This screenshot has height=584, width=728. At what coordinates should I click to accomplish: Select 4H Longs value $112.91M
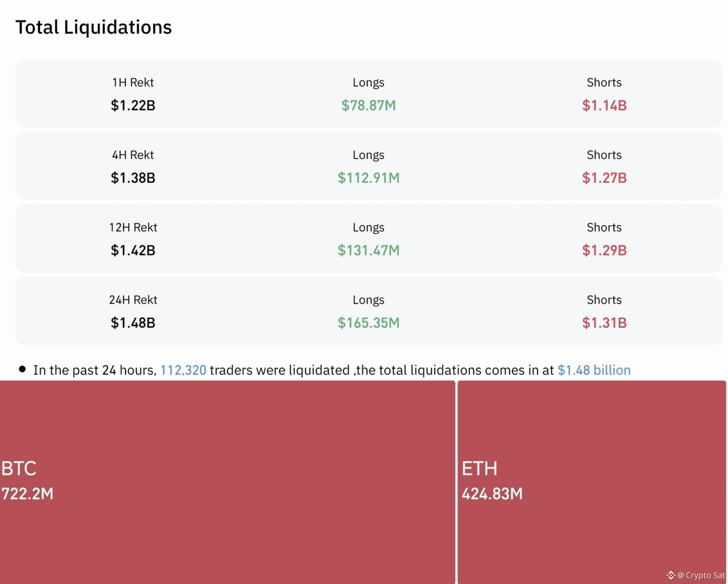coord(368,178)
